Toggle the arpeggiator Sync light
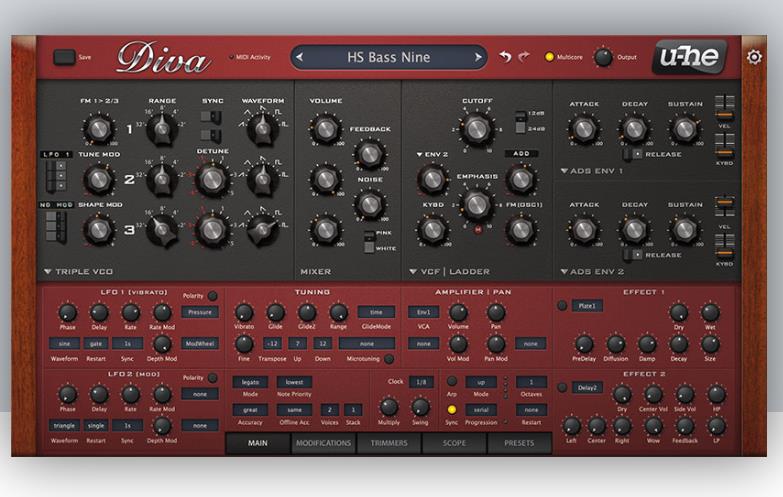783x497 pixels. coord(451,410)
